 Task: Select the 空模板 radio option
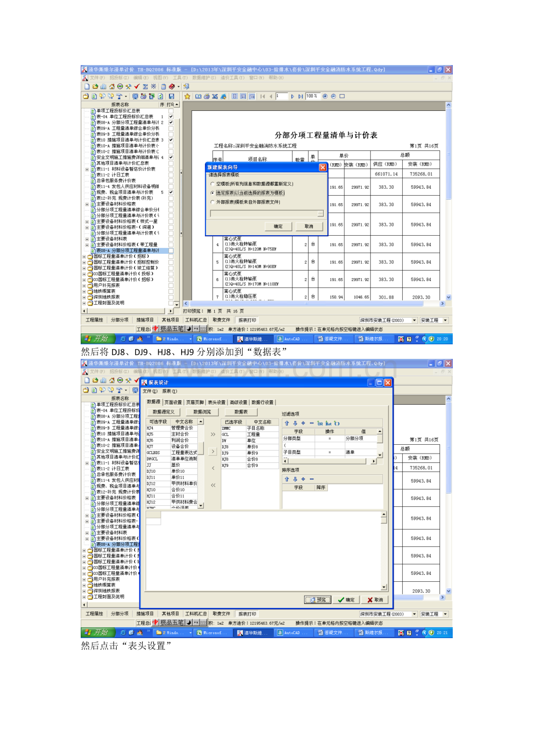[212, 183]
